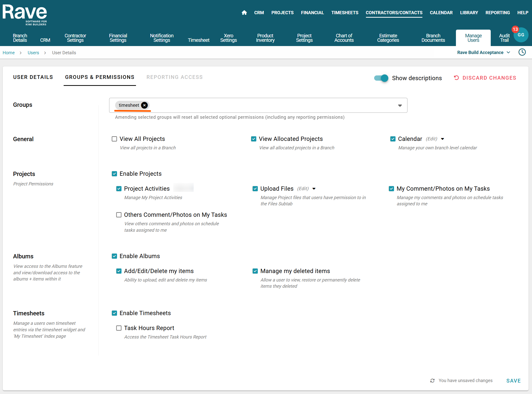The height and width of the screenshot is (394, 532).
Task: Remove the timesheet group chip
Action: click(x=144, y=105)
